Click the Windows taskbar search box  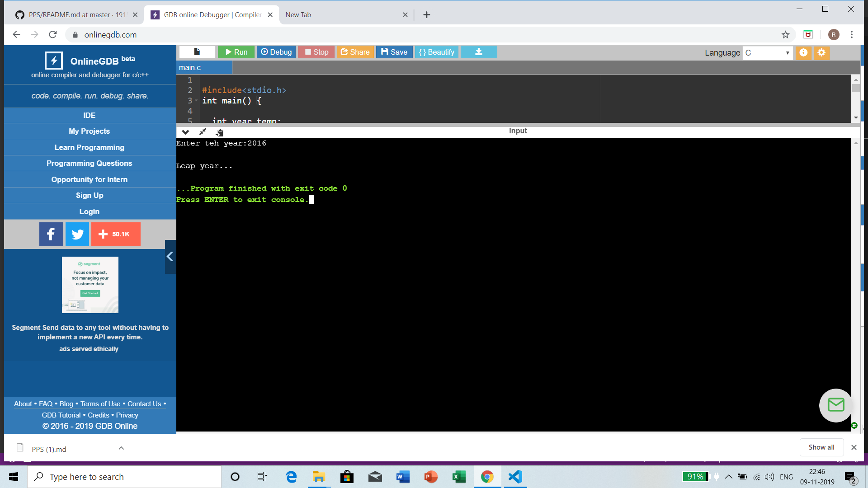tap(124, 477)
